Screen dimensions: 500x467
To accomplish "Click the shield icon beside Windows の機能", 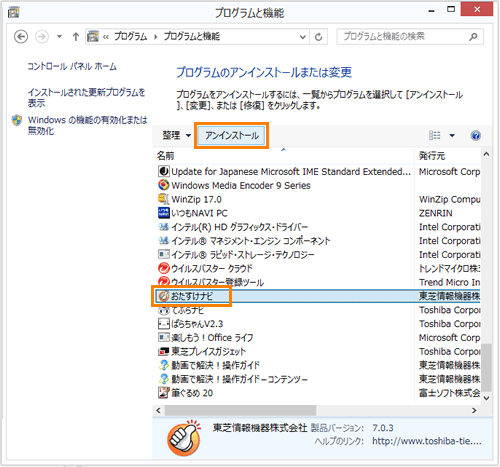I will coord(17,120).
